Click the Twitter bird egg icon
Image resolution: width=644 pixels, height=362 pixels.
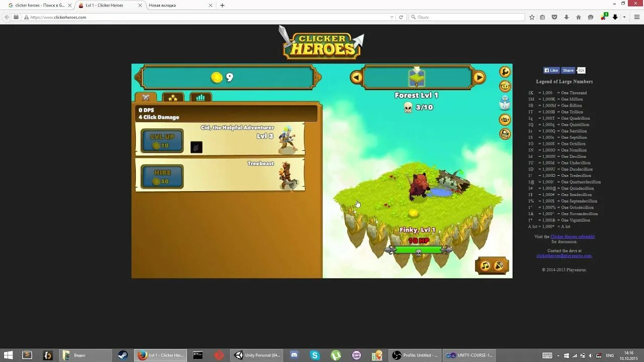505,103
